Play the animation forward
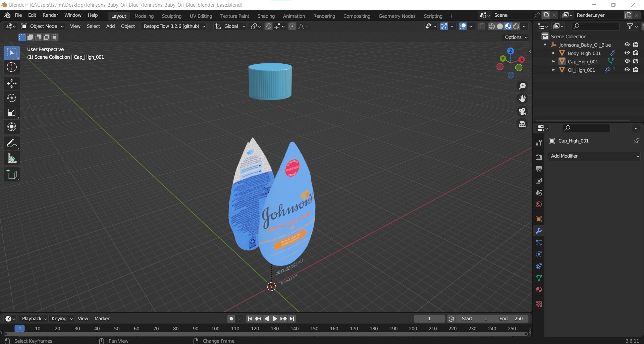Image resolution: width=644 pixels, height=344 pixels. point(275,319)
